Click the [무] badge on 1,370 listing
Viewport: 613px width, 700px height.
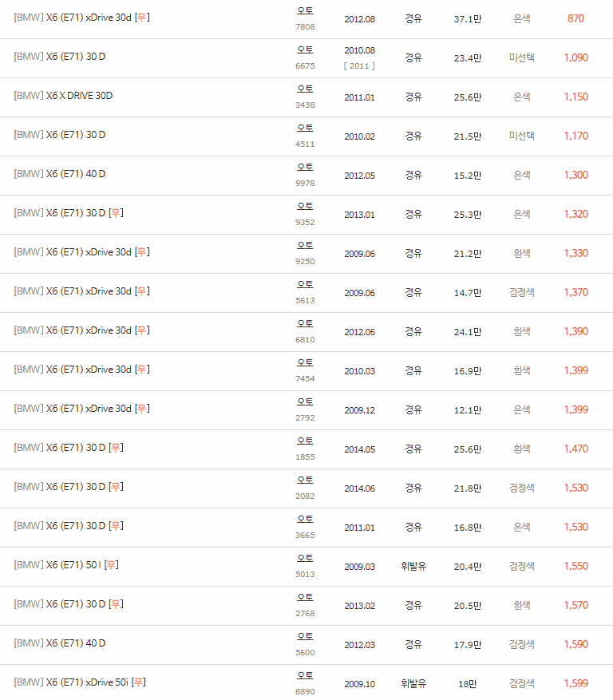tap(142, 291)
